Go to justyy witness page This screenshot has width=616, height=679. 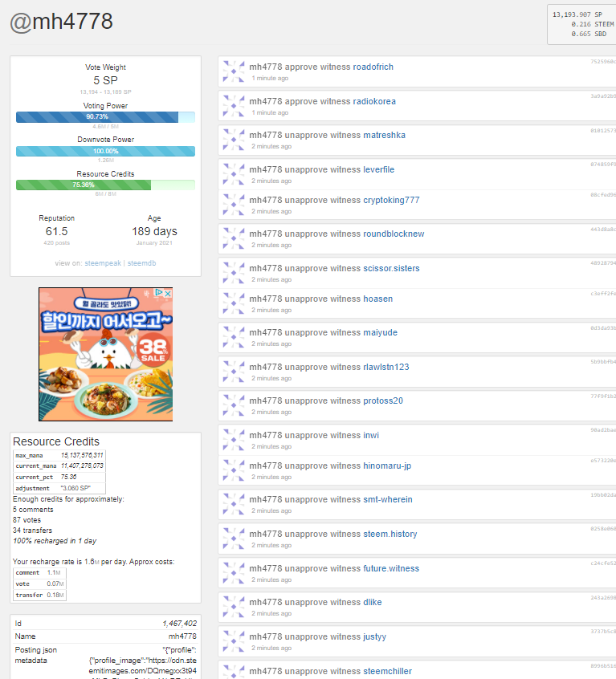point(375,637)
